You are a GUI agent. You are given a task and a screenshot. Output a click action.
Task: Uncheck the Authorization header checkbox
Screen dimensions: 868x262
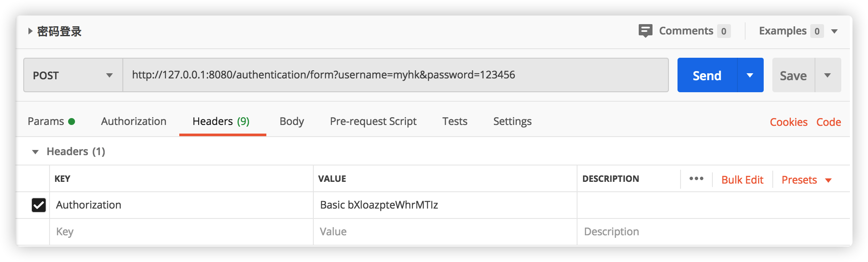(x=39, y=205)
